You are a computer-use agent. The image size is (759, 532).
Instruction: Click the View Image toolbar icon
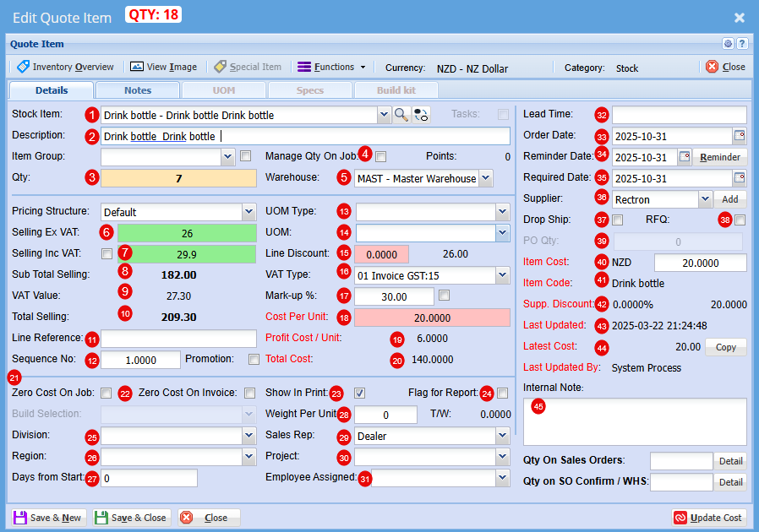(x=137, y=67)
